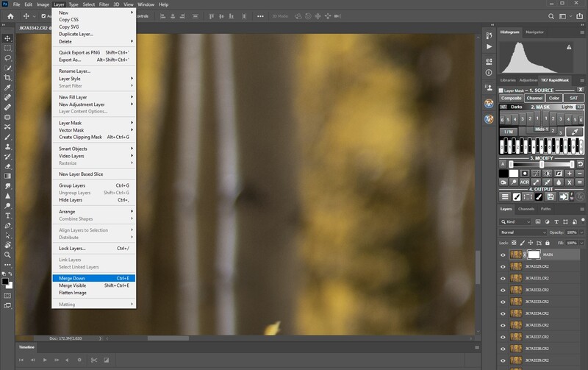Filter layers by adjustment layers icon
588x370 pixels.
coord(547,221)
